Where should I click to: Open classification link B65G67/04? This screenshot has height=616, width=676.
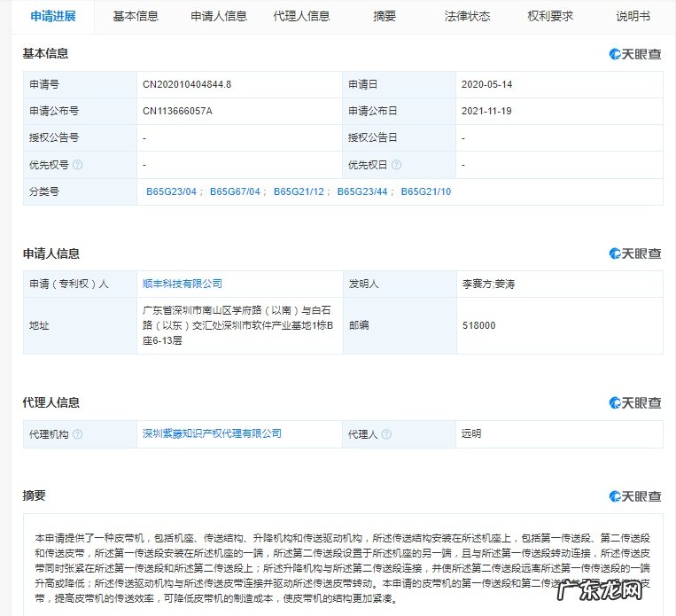tap(235, 191)
